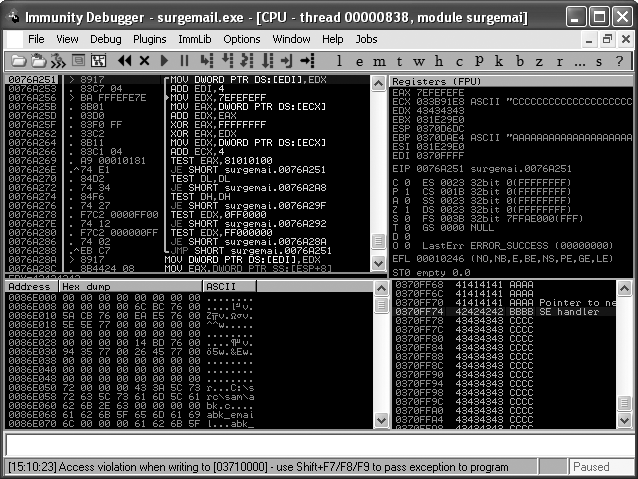The width and height of the screenshot is (638, 479).
Task: Show Call stack with 'k' button
Action: click(499, 61)
